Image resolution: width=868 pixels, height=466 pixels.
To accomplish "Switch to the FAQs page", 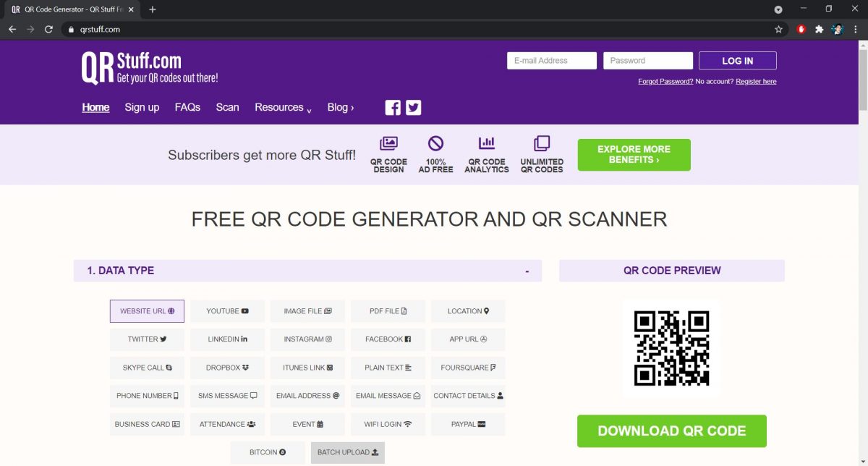I will click(x=187, y=107).
